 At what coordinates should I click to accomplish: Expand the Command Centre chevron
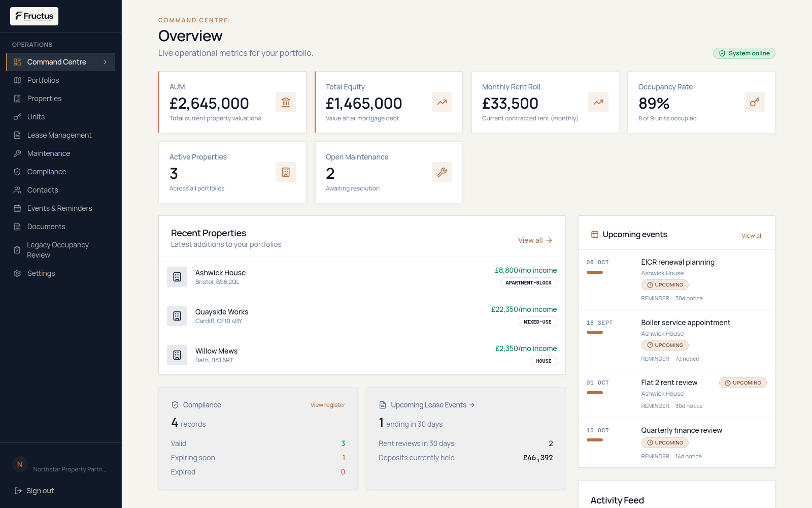(105, 62)
